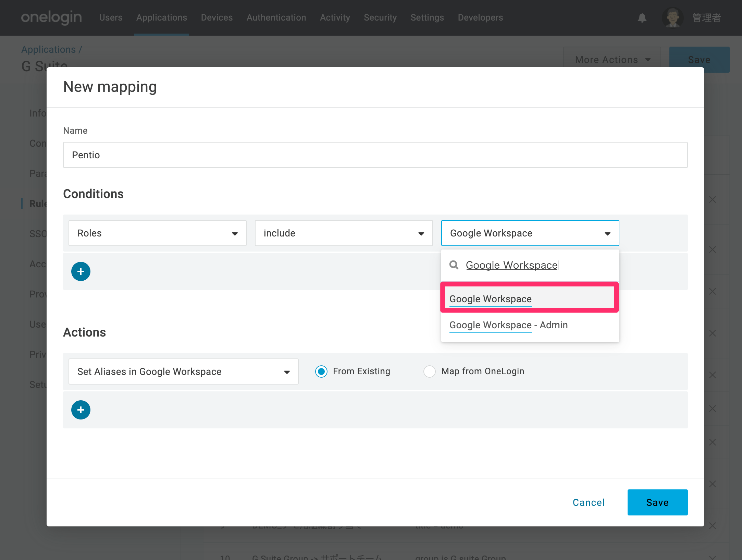Open the include operator dropdown

(344, 233)
